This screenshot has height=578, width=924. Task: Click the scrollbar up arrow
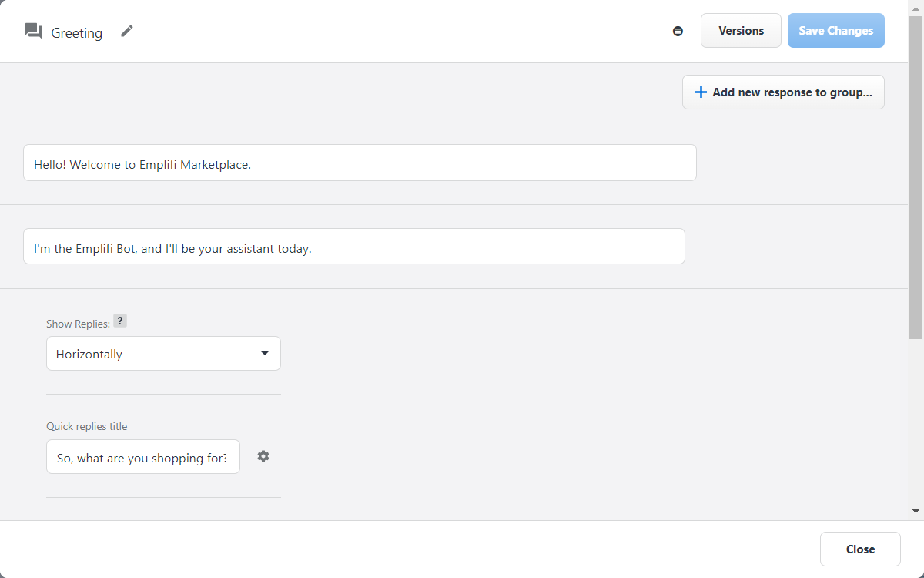pos(916,7)
